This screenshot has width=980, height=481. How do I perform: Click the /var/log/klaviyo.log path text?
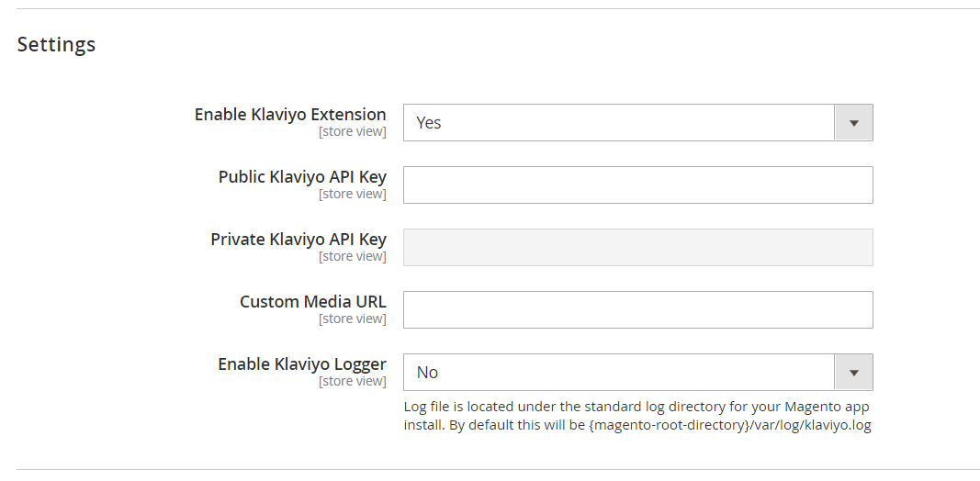click(810, 426)
